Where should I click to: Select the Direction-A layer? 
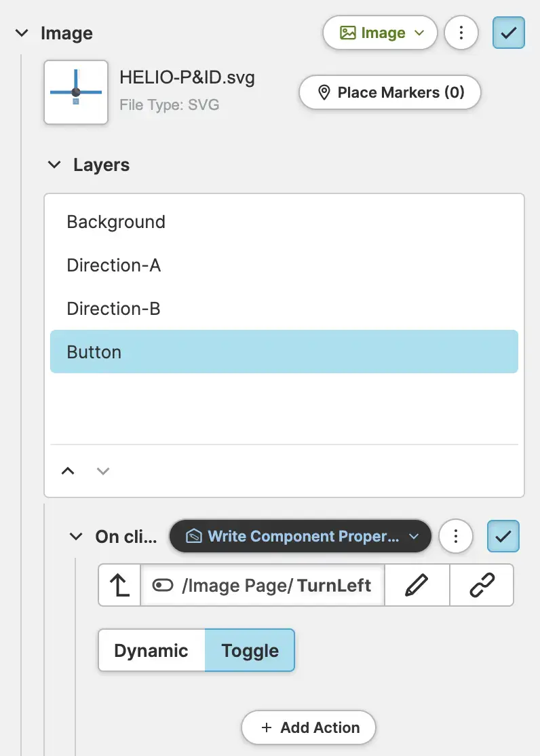pos(114,265)
